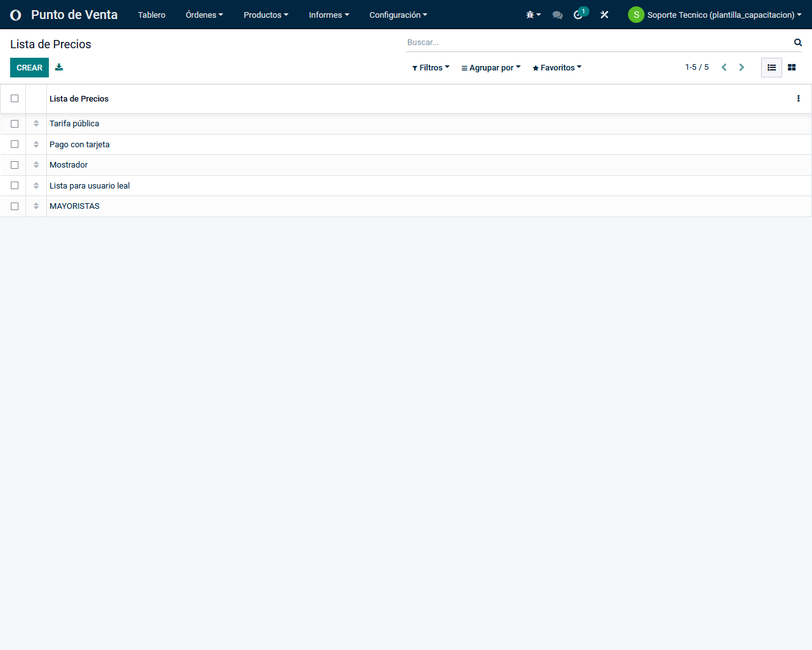Image resolution: width=812 pixels, height=650 pixels.
Task: Click the Buscar search field
Action: click(x=596, y=43)
